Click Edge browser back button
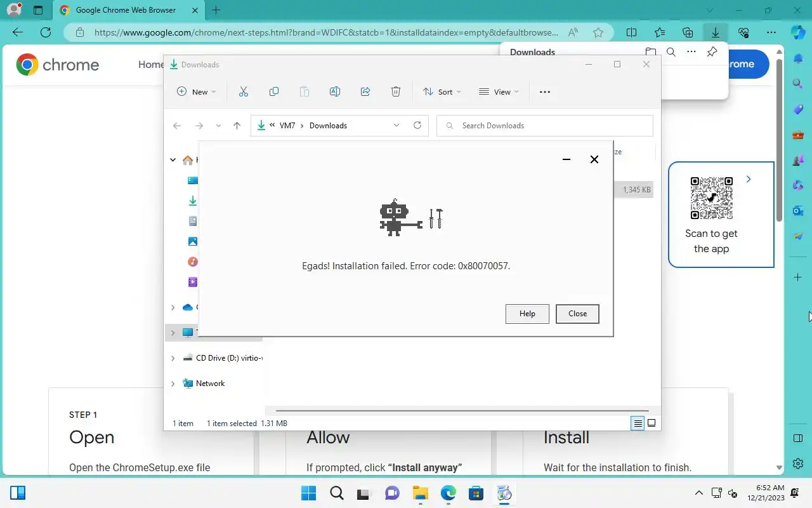The image size is (812, 508). tap(18, 32)
